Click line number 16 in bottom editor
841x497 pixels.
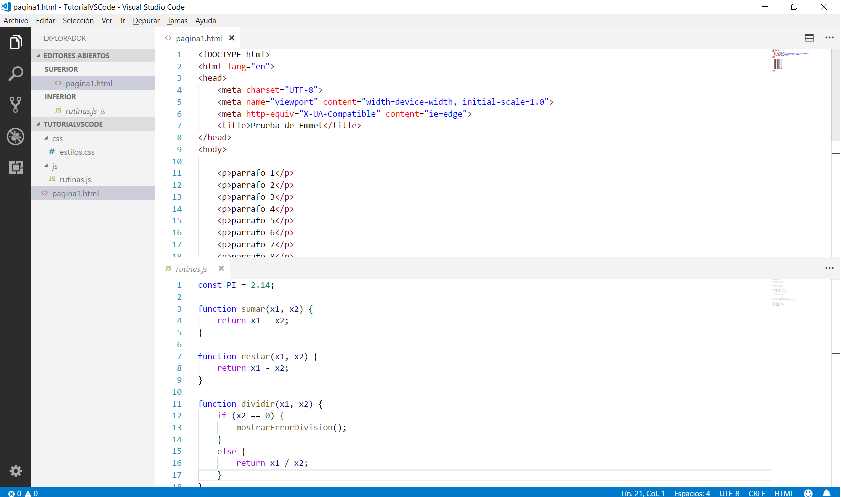coord(177,463)
